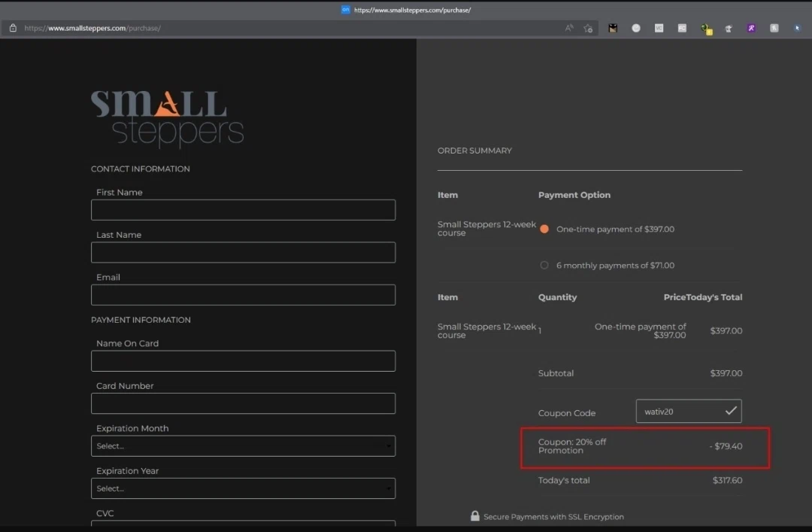Click the Name On Card field
The image size is (812, 532).
click(x=243, y=361)
